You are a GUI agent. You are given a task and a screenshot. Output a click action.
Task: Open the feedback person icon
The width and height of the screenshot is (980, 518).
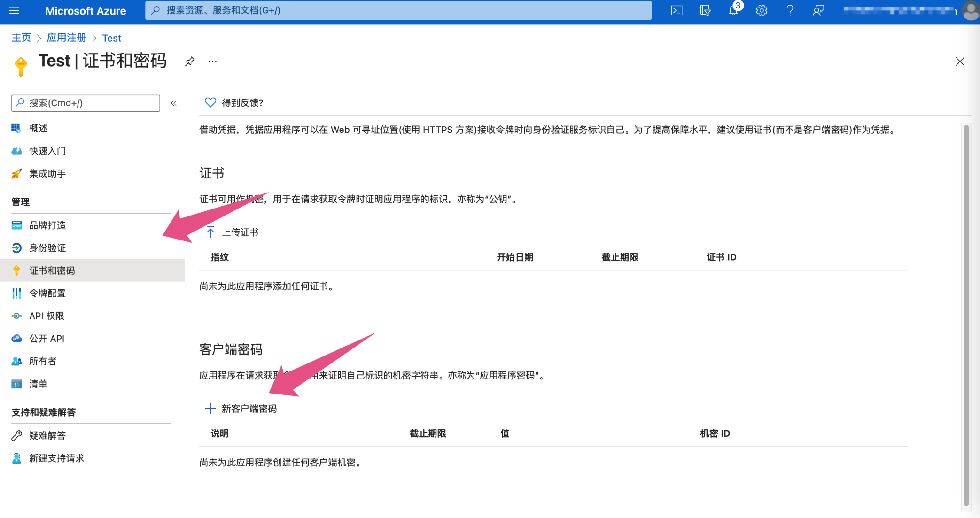click(x=818, y=10)
